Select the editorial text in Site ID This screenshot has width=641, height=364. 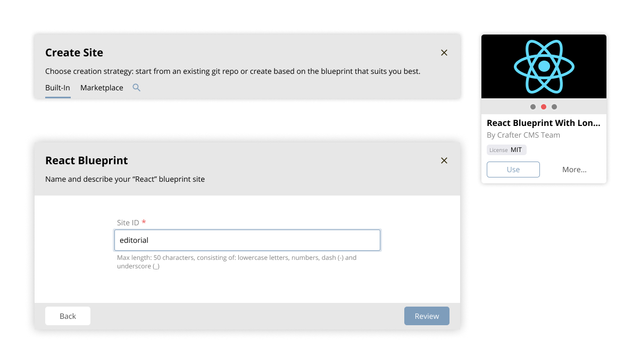click(x=135, y=240)
